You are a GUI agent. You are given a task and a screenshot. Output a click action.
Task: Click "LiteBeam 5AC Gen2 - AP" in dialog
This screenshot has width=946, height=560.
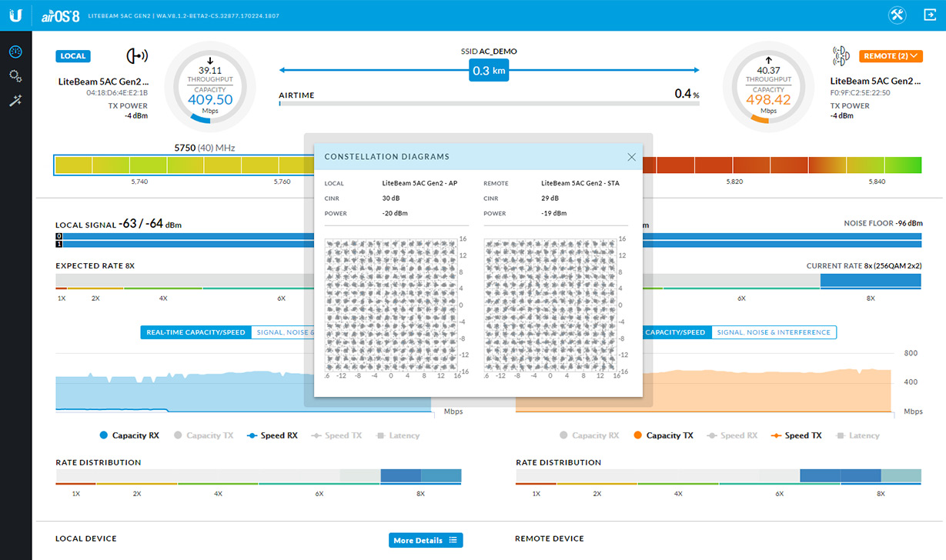(420, 184)
